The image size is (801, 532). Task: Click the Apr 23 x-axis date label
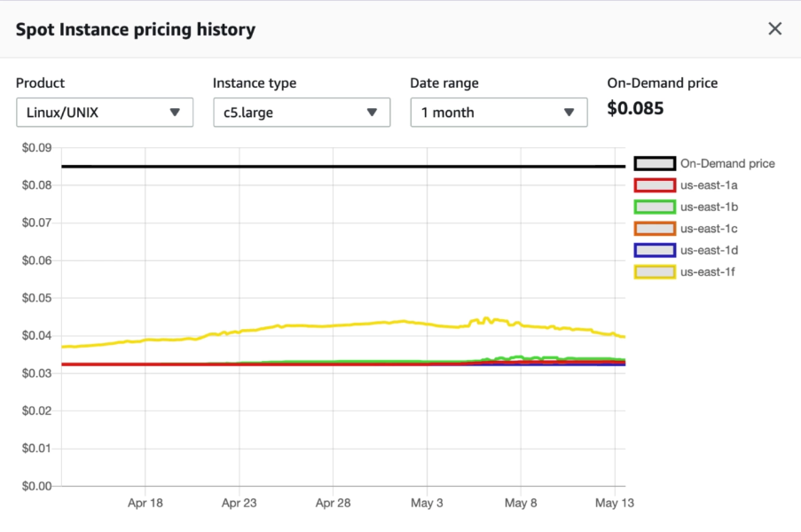click(239, 503)
